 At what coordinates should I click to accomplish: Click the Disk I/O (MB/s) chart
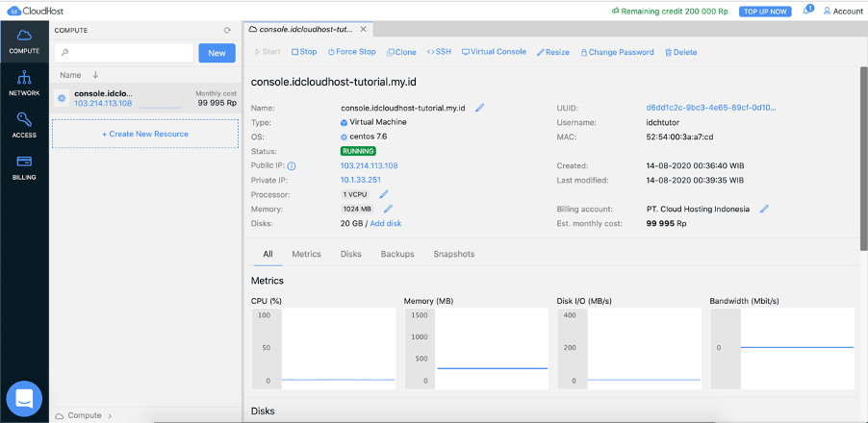[629, 348]
